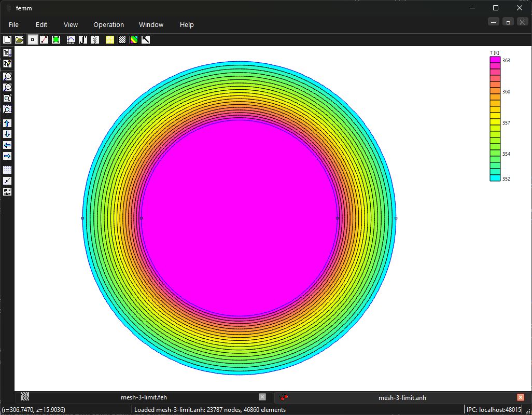Toggle the yellow mesh display button

click(x=109, y=40)
